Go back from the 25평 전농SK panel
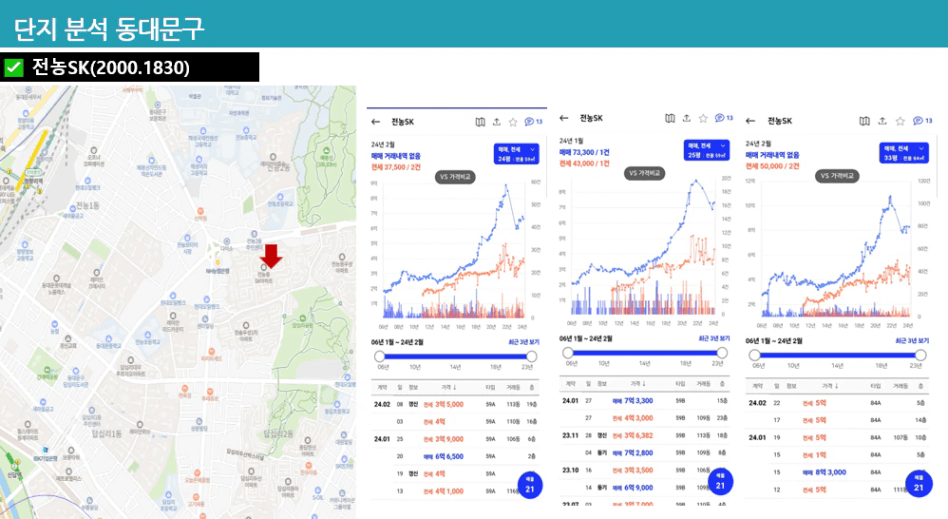948x519 pixels. [564, 118]
